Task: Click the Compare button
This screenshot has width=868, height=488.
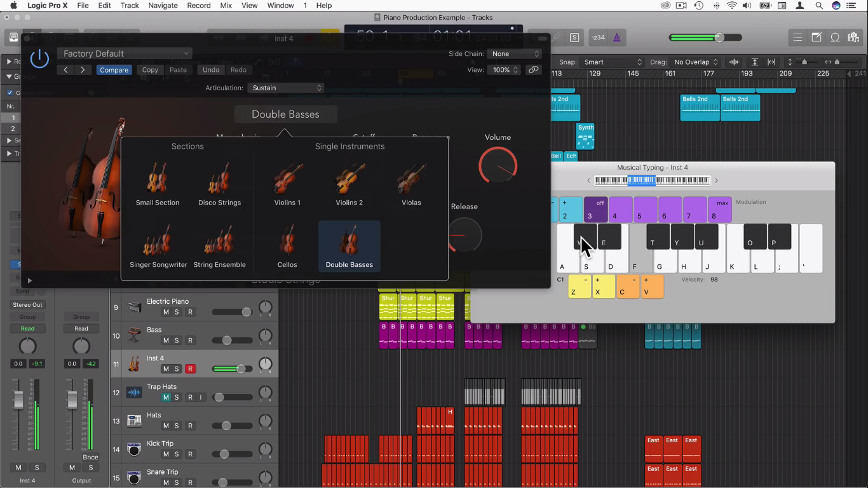Action: point(114,70)
